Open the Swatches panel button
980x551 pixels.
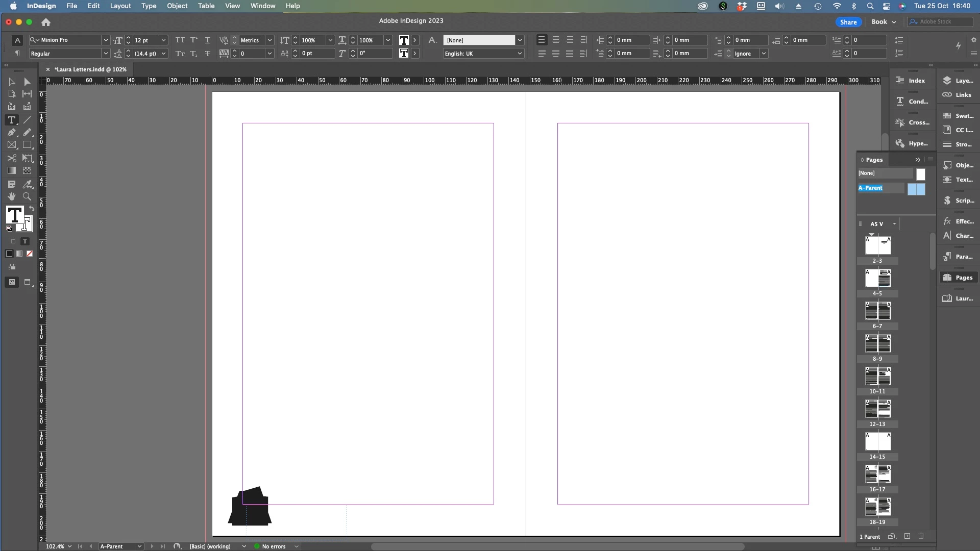[958, 116]
